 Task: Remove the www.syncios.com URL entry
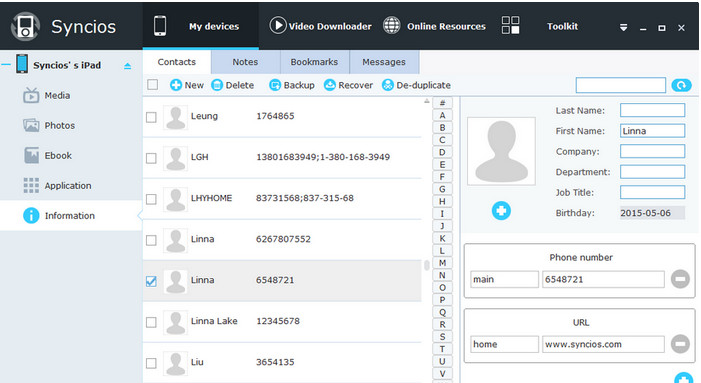pyautogui.click(x=680, y=344)
